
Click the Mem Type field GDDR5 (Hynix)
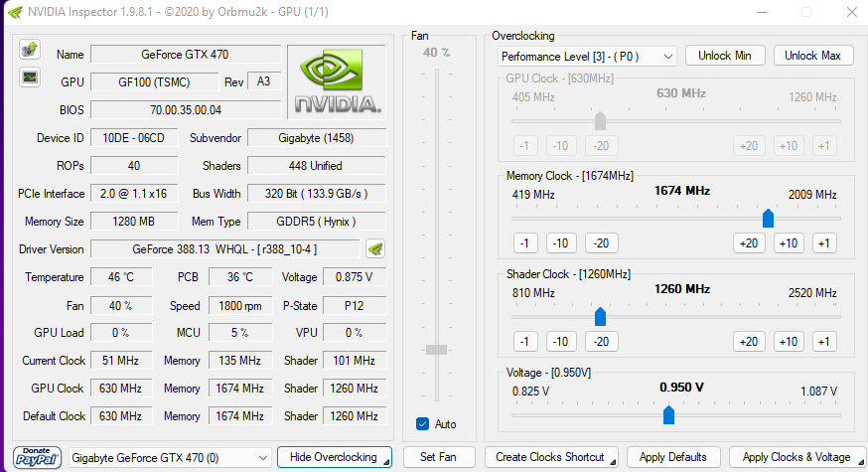click(317, 221)
